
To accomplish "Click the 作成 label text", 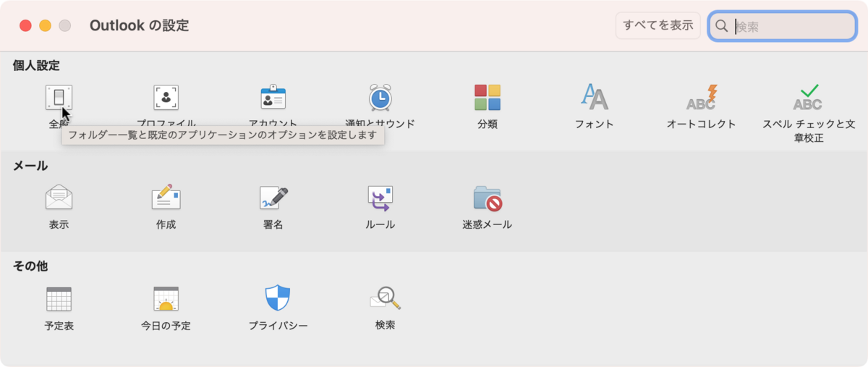I will coord(166,224).
